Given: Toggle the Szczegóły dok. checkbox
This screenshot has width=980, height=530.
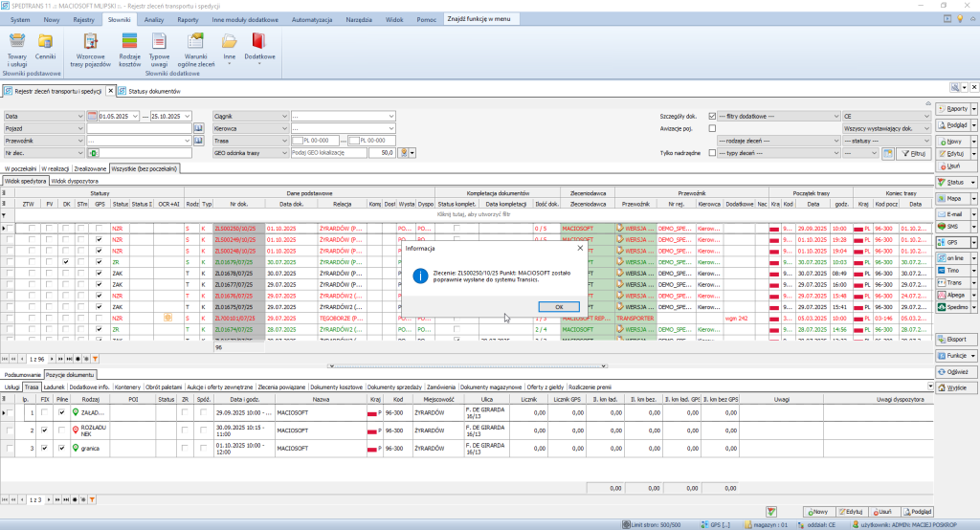Looking at the screenshot, I should [711, 116].
